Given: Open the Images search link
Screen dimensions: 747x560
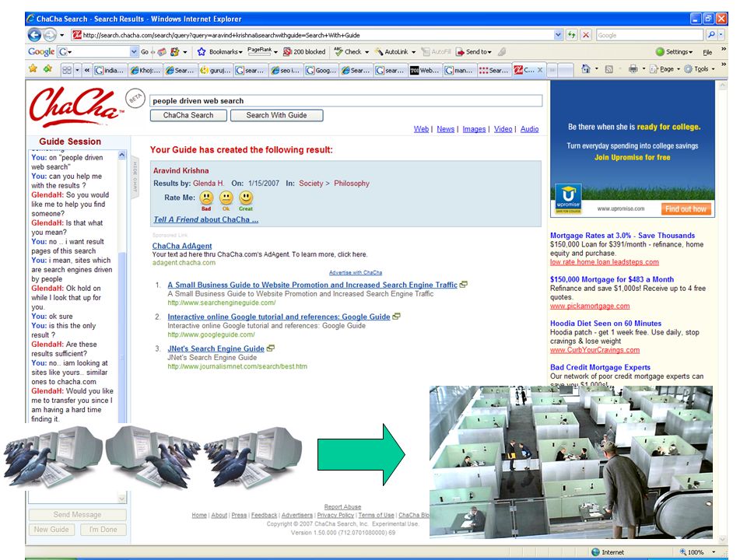Looking at the screenshot, I should coord(474,129).
